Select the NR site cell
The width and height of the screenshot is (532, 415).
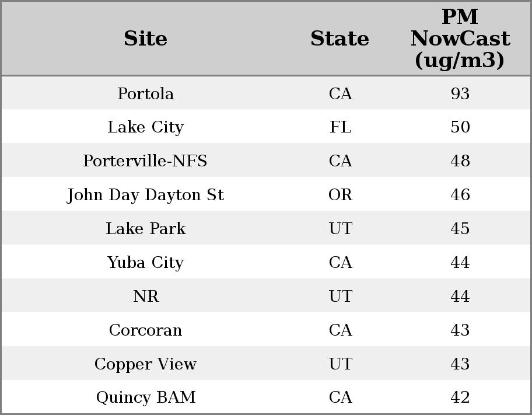click(145, 297)
